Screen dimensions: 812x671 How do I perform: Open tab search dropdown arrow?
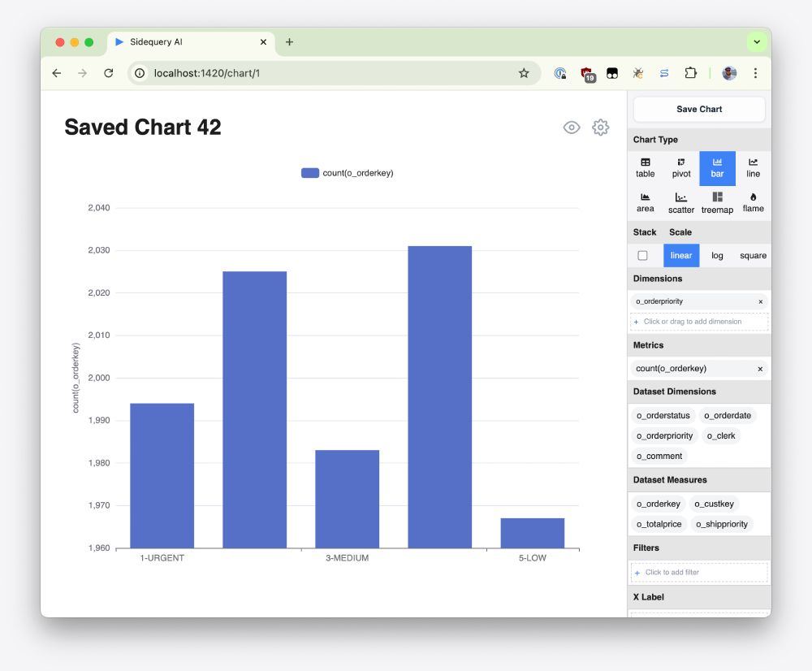[x=757, y=42]
